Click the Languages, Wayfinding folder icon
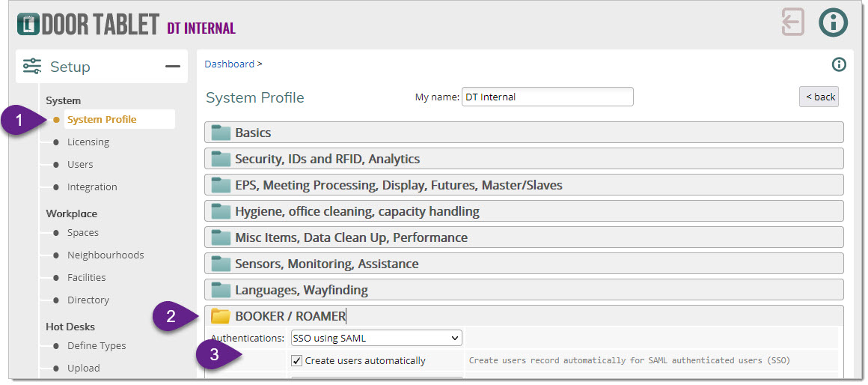The width and height of the screenshot is (868, 385). [x=221, y=290]
